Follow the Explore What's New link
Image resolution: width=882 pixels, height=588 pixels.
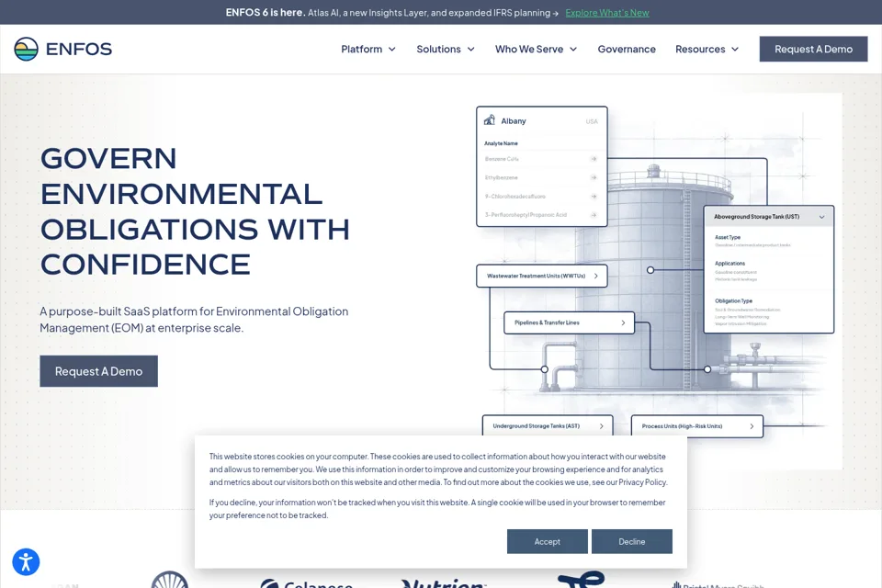607,12
